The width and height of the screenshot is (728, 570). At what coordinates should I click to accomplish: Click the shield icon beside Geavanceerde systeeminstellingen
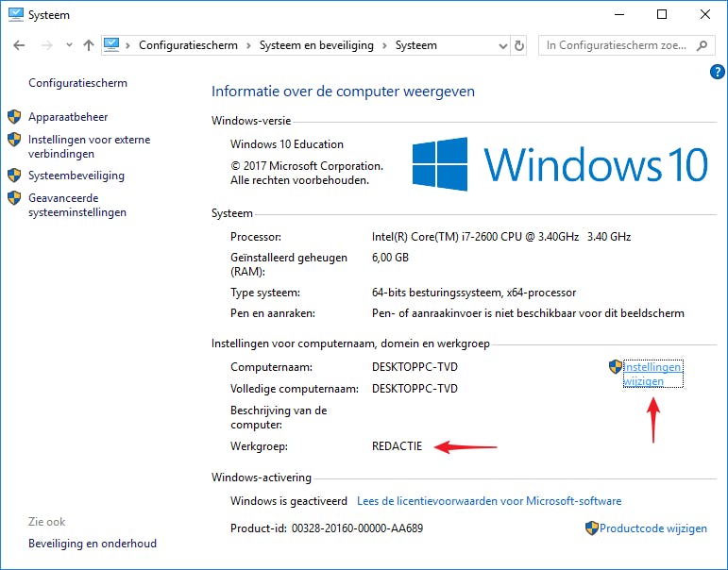[14, 198]
